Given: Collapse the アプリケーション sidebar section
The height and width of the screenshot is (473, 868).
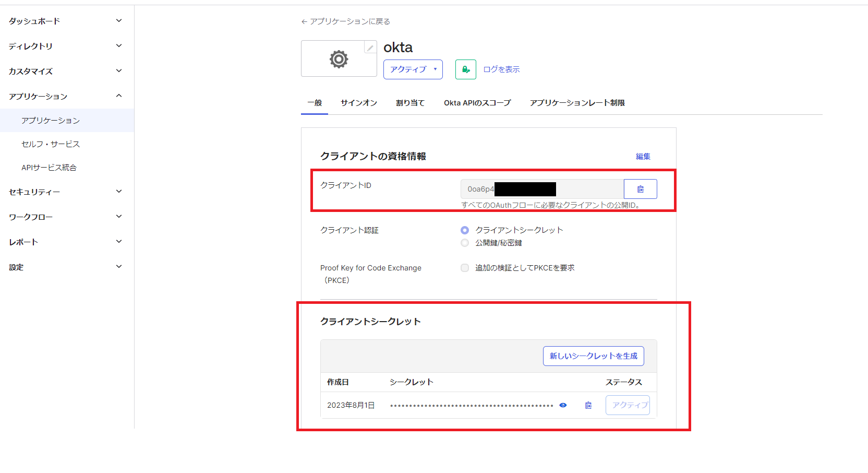Looking at the screenshot, I should (67, 96).
